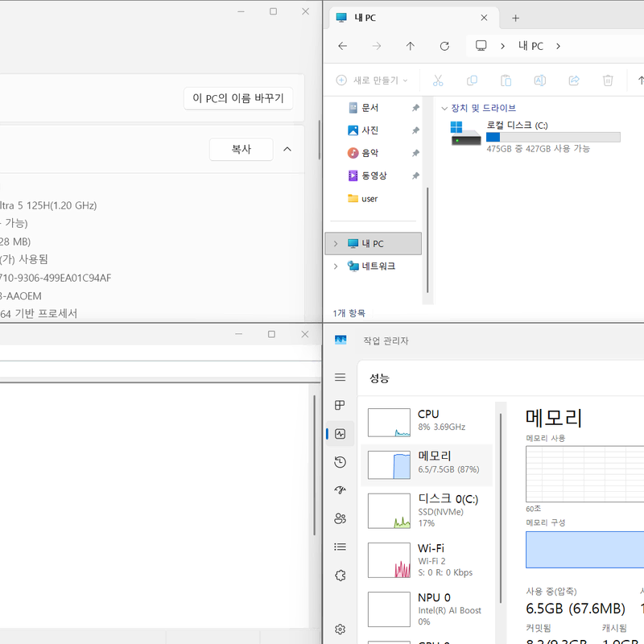Expand the 네트워크 tree node
This screenshot has height=644, width=644.
coord(336,266)
